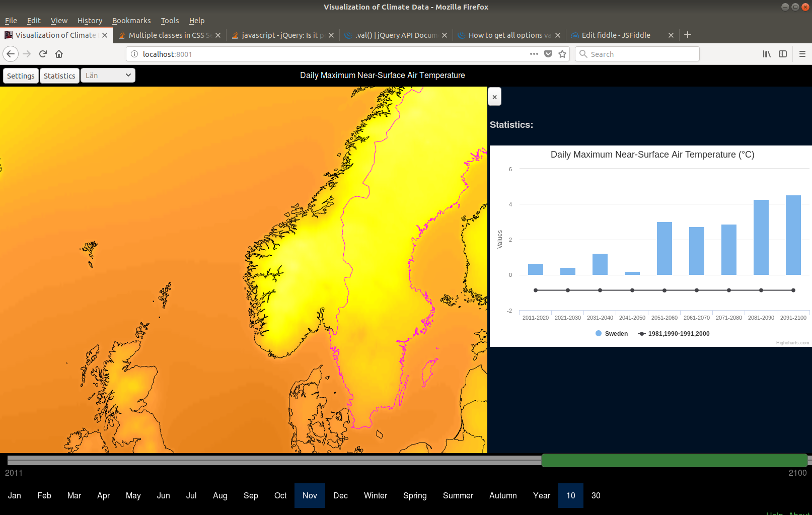Open the page actions three-dot menu

(x=534, y=54)
